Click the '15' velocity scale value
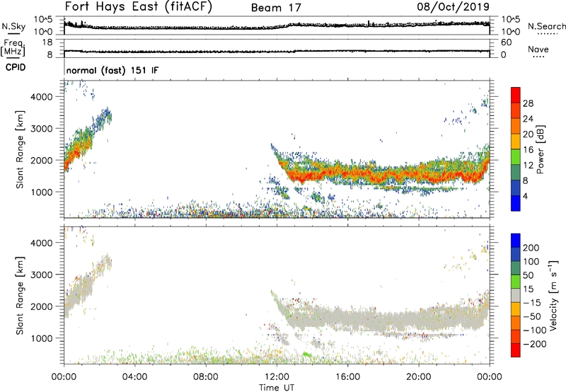The height and width of the screenshot is (392, 566). [528, 289]
